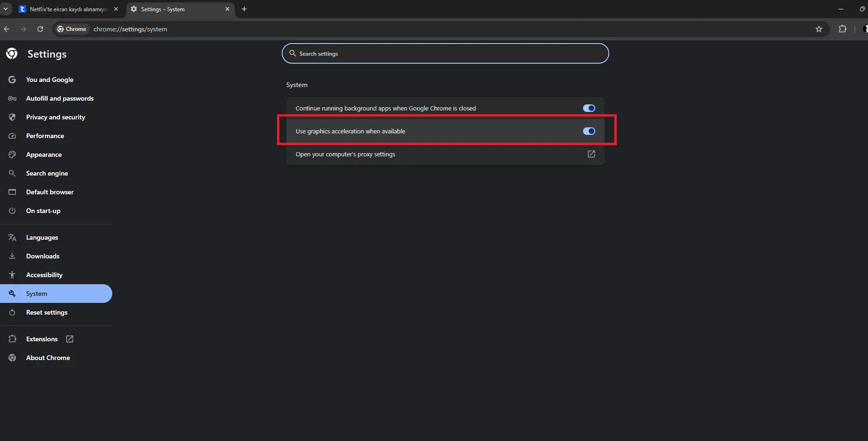Go to Privacy and security

point(56,117)
